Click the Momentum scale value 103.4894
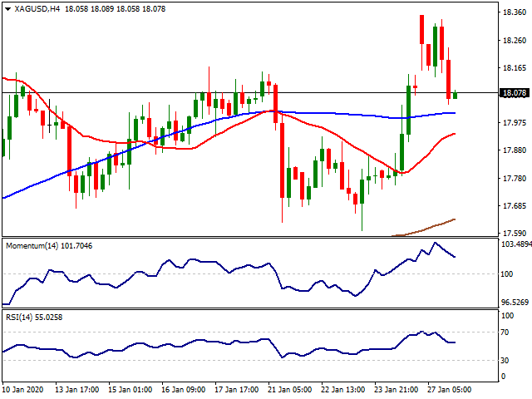This screenshot has height=399, width=532. click(516, 244)
